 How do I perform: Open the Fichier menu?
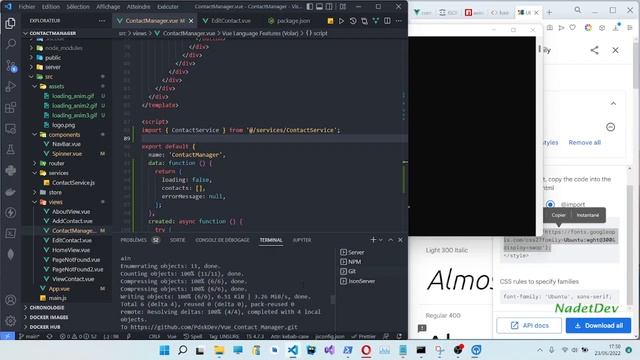[27, 7]
